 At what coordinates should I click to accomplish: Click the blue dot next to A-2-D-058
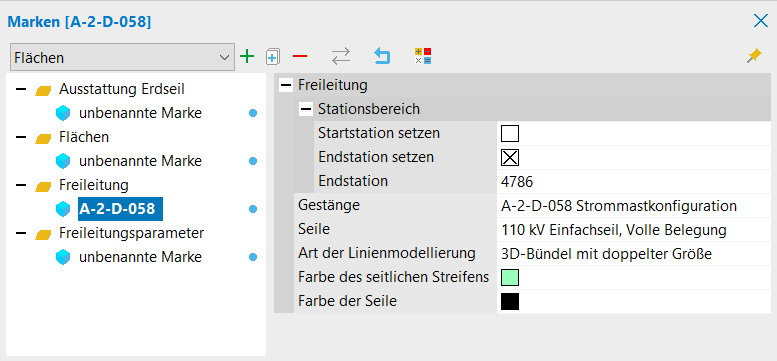[253, 209]
